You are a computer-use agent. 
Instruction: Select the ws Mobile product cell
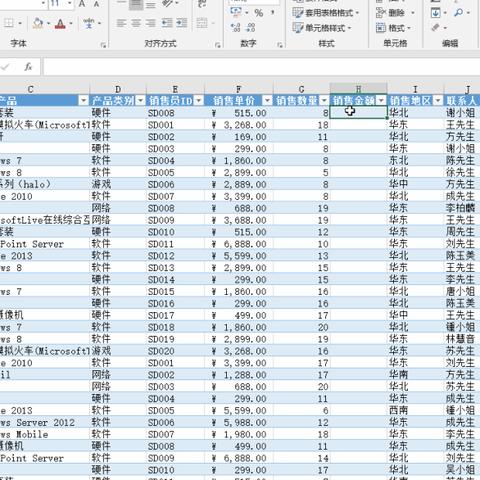44,434
